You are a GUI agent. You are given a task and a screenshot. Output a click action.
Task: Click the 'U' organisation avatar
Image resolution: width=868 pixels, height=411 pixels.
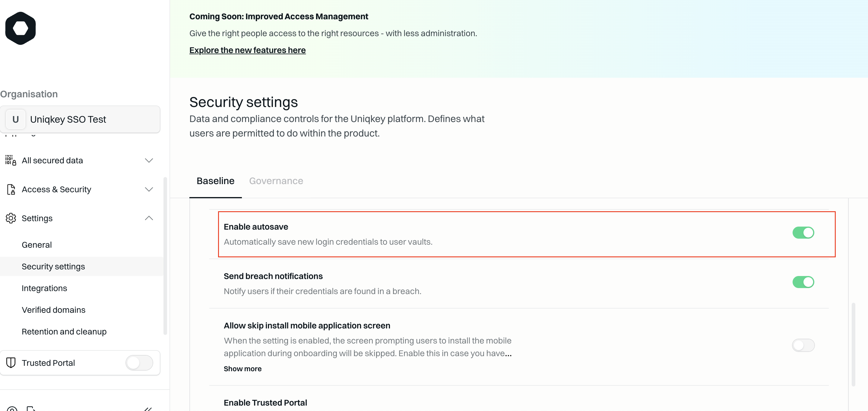15,120
